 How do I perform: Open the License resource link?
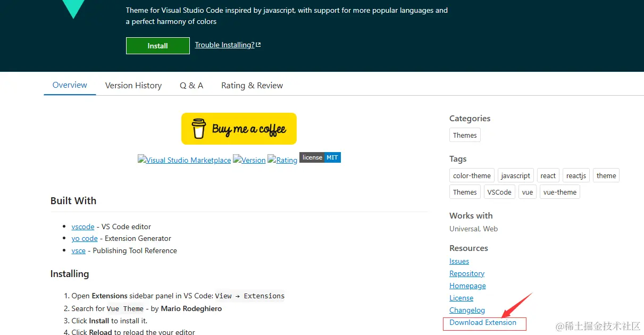coord(461,298)
